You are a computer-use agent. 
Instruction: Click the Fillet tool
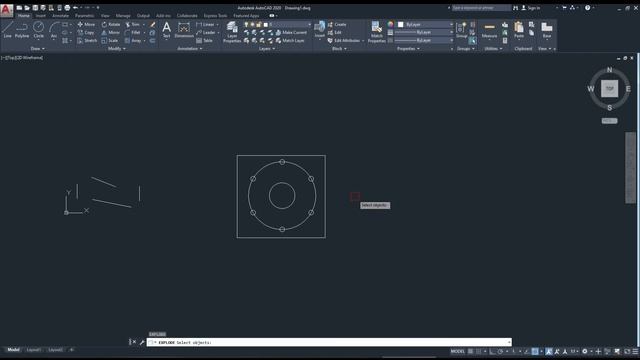pos(132,33)
